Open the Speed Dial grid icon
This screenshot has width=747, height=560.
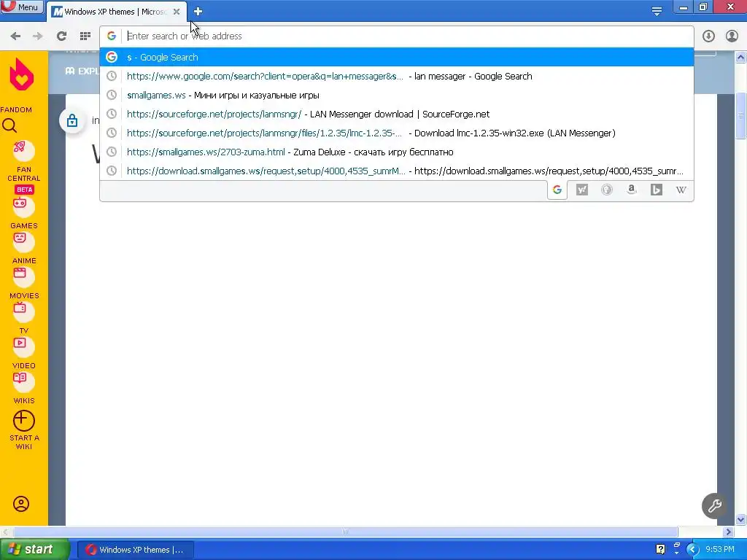(x=85, y=36)
